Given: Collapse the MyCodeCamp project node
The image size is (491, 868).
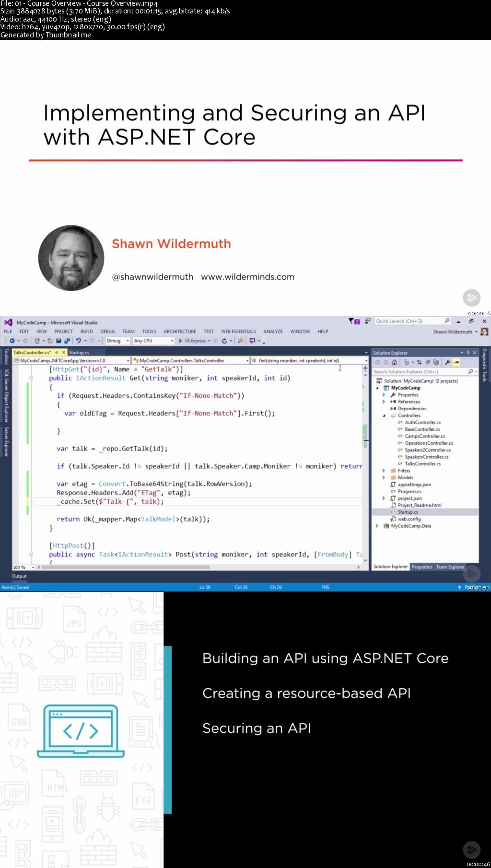Looking at the screenshot, I should click(377, 388).
